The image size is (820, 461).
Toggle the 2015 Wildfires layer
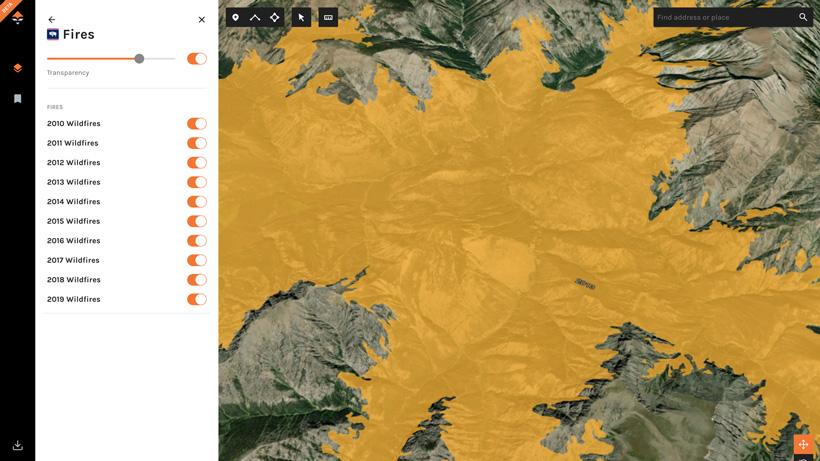tap(197, 221)
